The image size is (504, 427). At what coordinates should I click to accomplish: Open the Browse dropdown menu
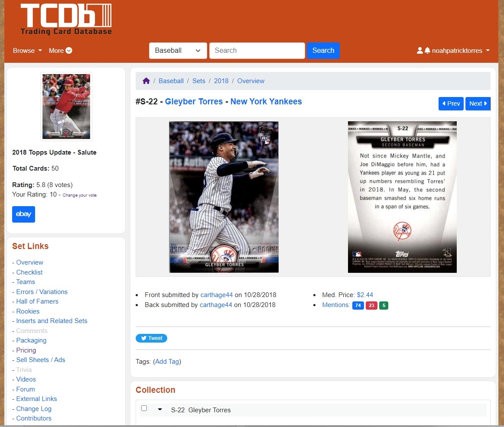pos(27,50)
